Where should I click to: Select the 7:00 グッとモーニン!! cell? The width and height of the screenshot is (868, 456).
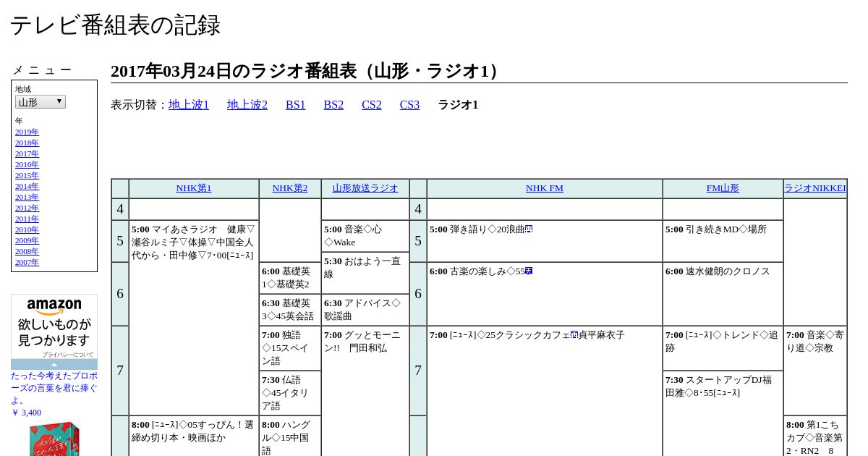click(x=365, y=391)
